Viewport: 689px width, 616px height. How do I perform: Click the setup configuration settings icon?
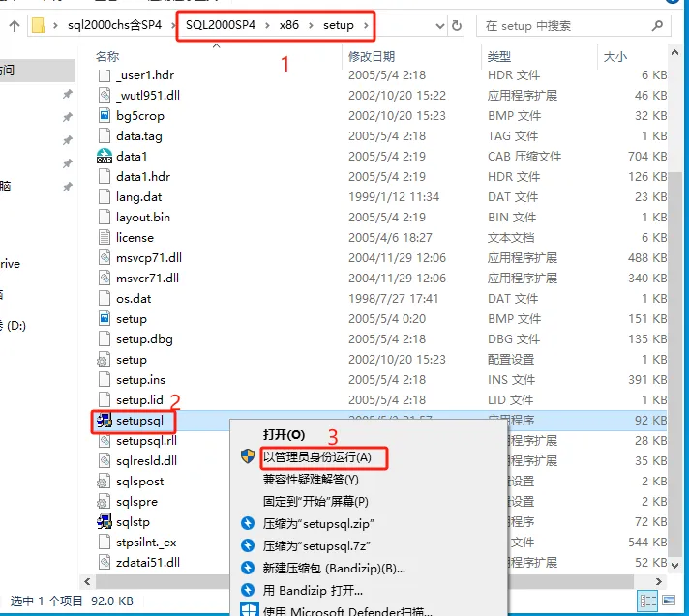(x=105, y=360)
